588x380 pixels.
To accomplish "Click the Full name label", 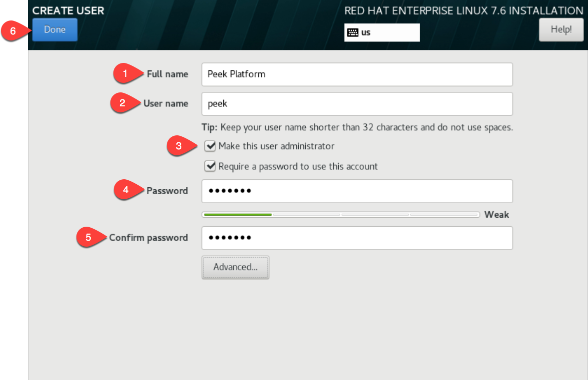I will tap(168, 74).
